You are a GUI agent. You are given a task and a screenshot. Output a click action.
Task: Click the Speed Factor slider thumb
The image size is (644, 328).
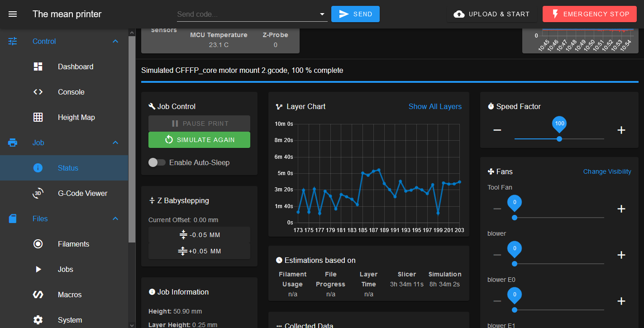coord(559,139)
